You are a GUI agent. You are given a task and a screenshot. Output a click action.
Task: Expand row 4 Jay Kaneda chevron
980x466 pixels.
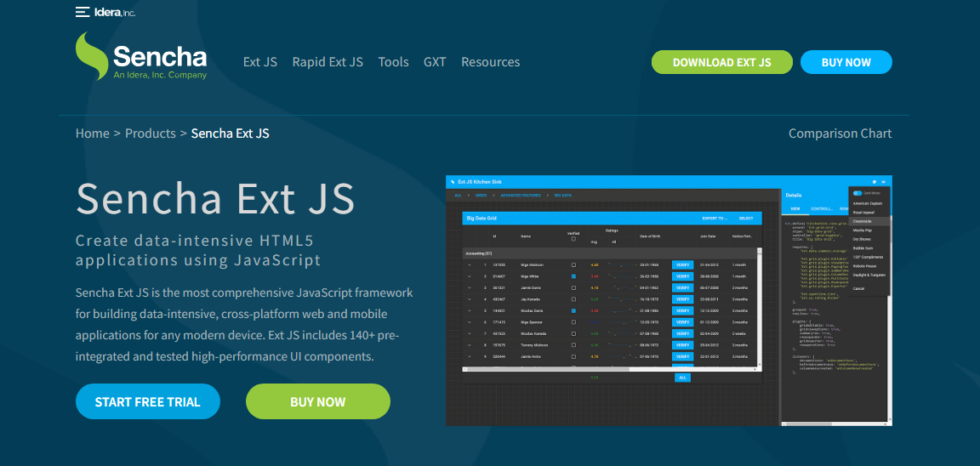pos(470,299)
